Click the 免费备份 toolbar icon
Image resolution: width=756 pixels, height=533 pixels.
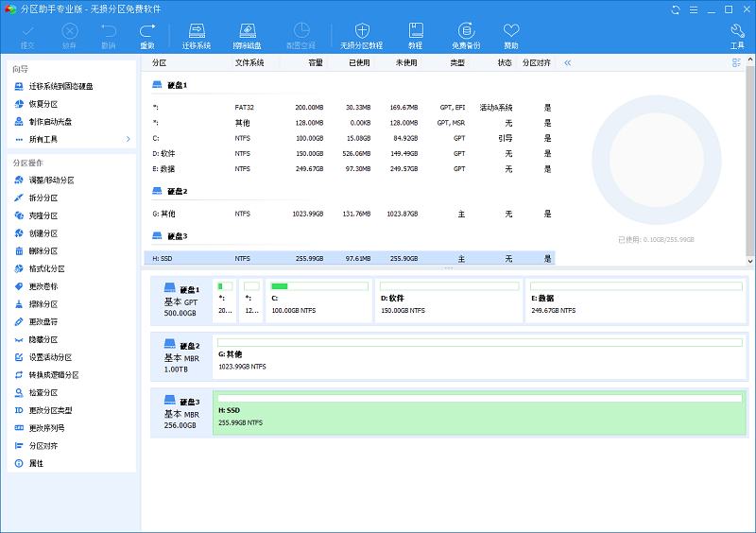coord(466,36)
